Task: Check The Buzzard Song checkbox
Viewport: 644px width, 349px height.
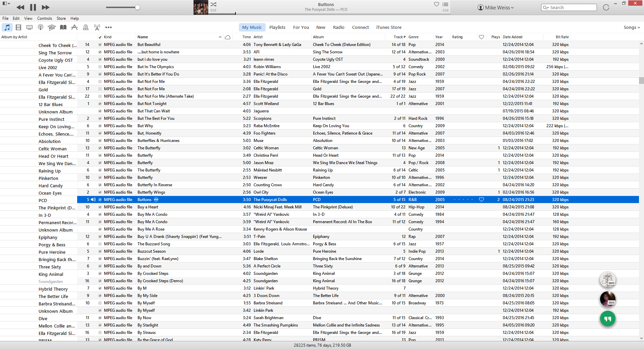Action: click(x=100, y=244)
